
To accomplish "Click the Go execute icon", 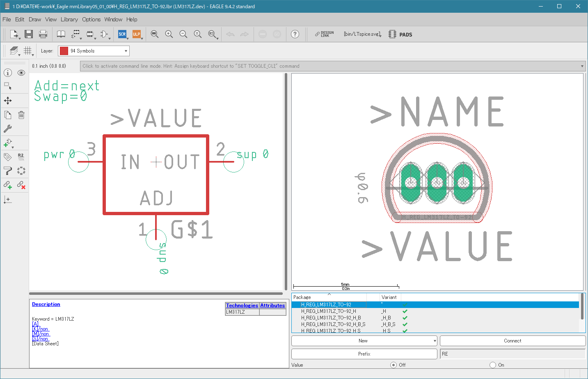I will pos(277,34).
